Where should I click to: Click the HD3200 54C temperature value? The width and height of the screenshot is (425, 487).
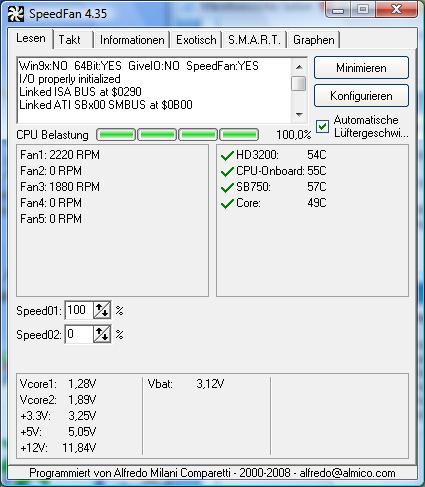[317, 155]
